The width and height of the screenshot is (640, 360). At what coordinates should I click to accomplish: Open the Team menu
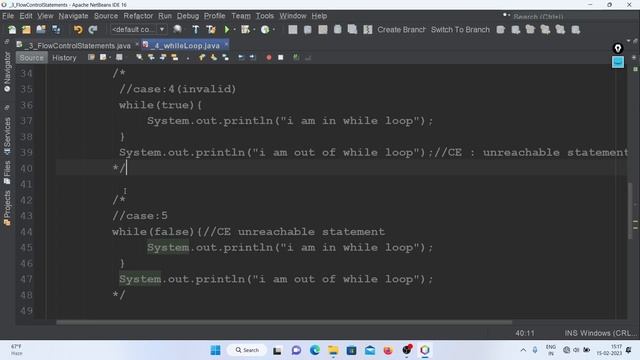coord(241,16)
